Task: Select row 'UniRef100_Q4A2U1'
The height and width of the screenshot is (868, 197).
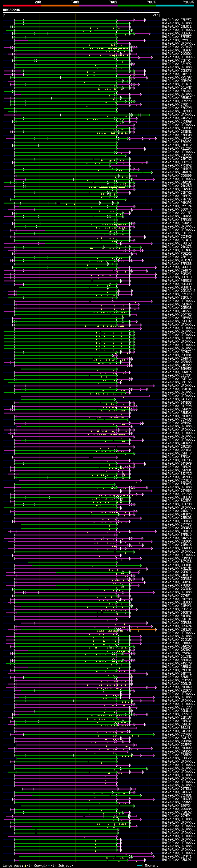Action: (x=177, y=182)
